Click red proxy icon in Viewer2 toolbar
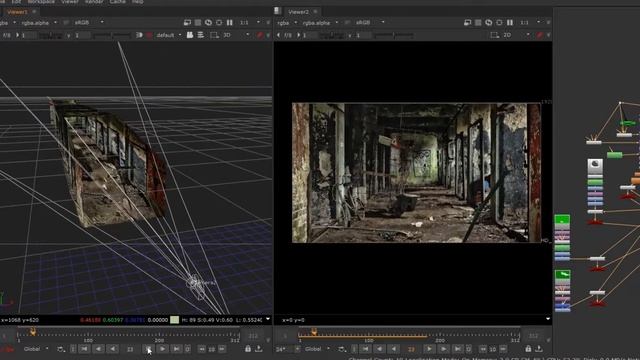 coord(540,36)
